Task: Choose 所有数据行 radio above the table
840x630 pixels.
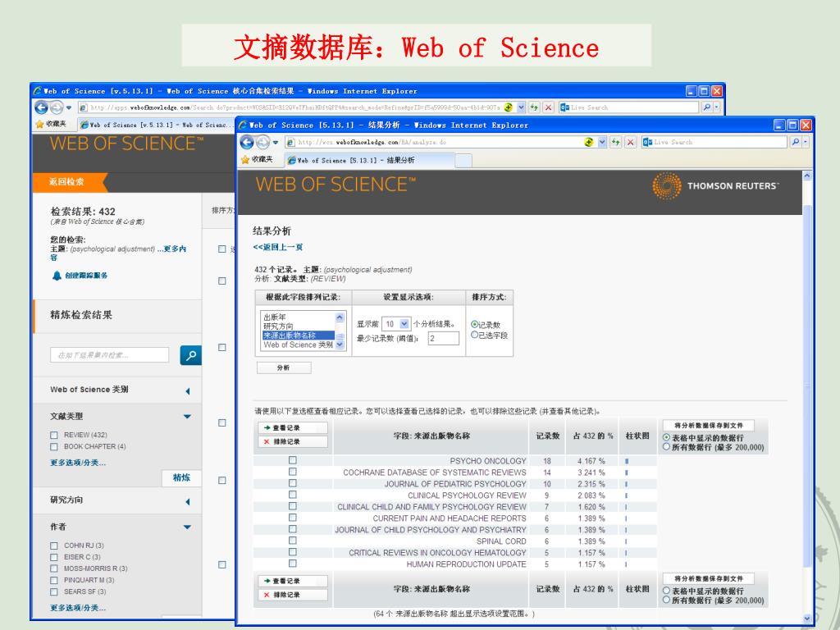Action: [x=666, y=447]
